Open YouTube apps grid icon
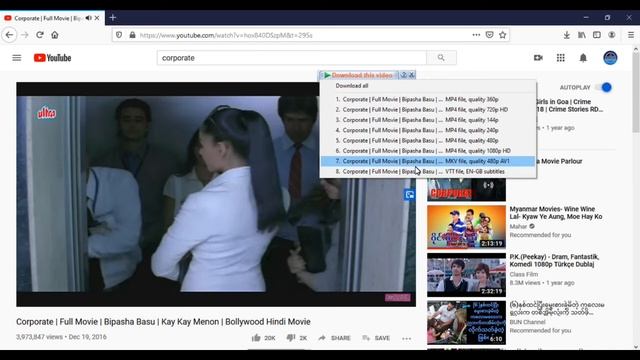640x360 pixels. [x=561, y=58]
